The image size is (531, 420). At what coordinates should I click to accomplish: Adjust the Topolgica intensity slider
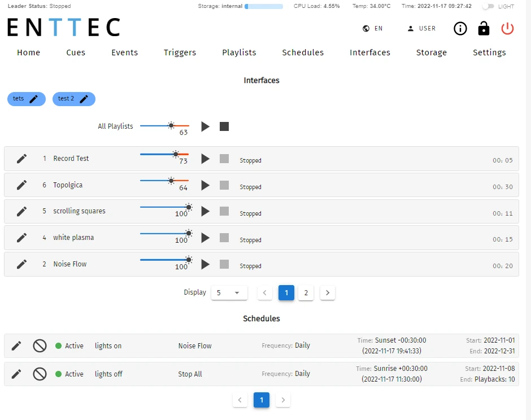click(x=164, y=181)
